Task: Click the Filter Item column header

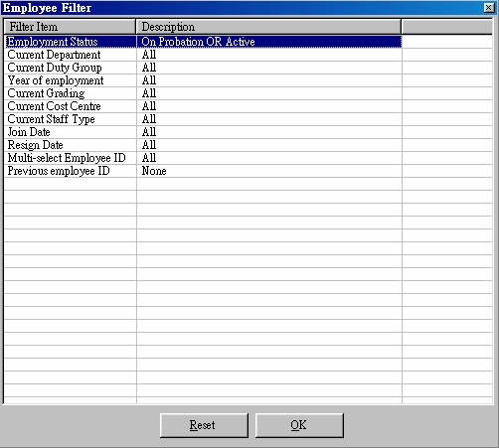Action: point(70,27)
